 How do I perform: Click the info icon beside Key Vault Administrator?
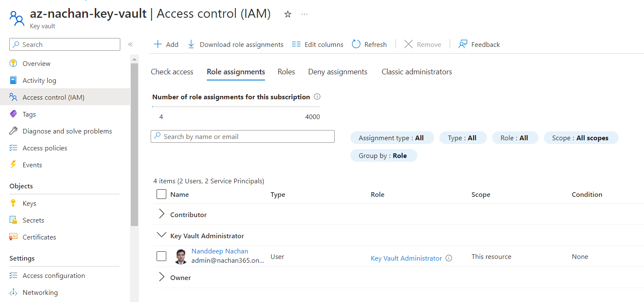[449, 258]
